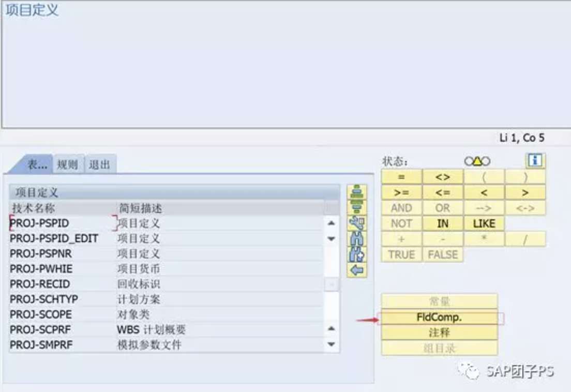Click the <-> equivalence button
The height and width of the screenshot is (392, 571).
525,208
